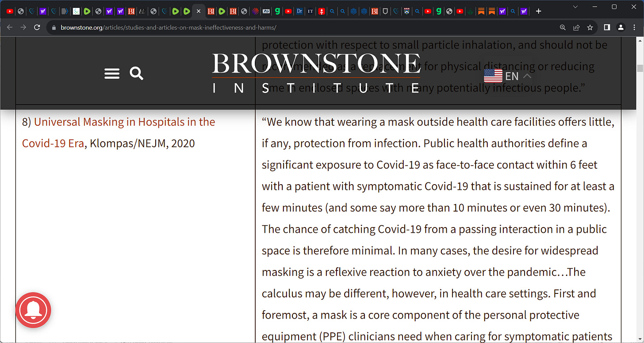View site information via the lock icon
Screen dimensions: 644x343
[54, 27]
